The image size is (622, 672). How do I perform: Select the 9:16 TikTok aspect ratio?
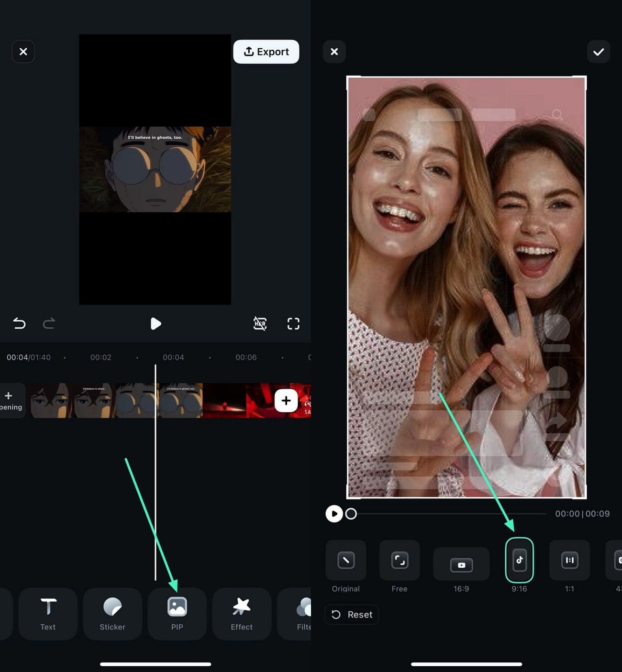pos(519,561)
